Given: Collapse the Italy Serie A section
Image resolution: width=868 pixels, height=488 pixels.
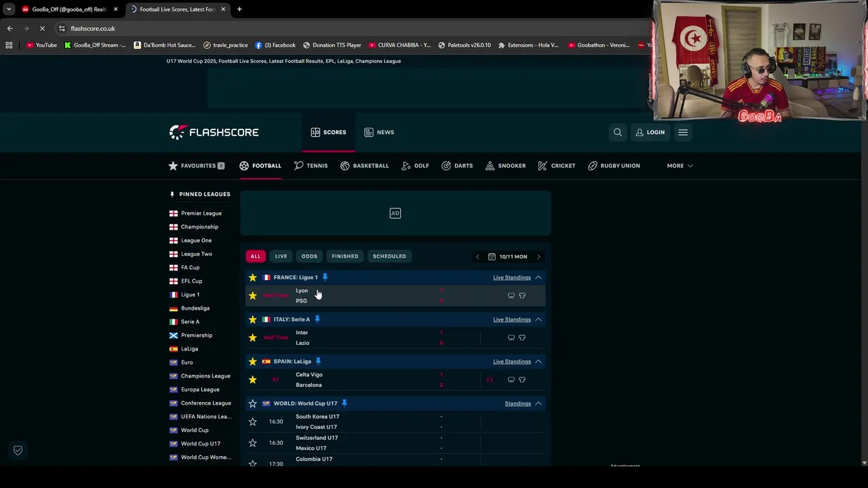Looking at the screenshot, I should [538, 319].
